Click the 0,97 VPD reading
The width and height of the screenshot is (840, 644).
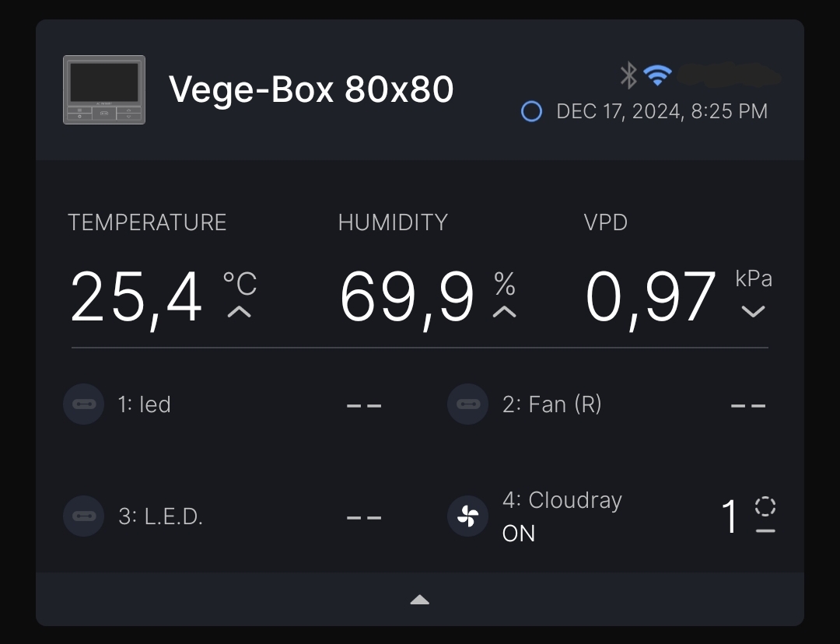(650, 298)
